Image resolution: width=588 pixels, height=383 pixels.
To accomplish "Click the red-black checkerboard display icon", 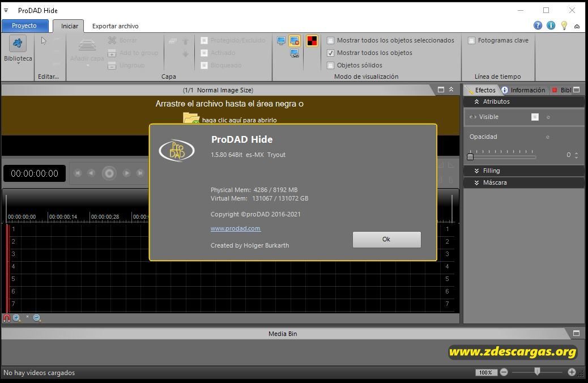I will click(x=312, y=41).
